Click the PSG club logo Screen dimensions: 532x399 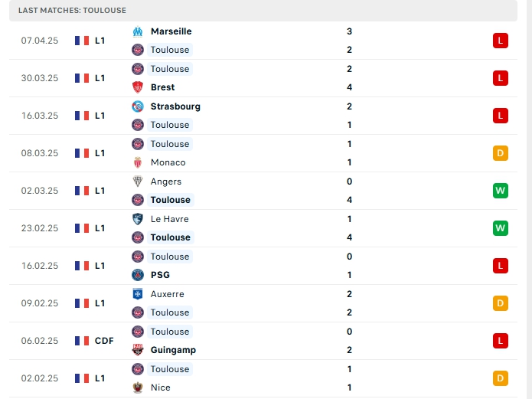[x=138, y=275]
